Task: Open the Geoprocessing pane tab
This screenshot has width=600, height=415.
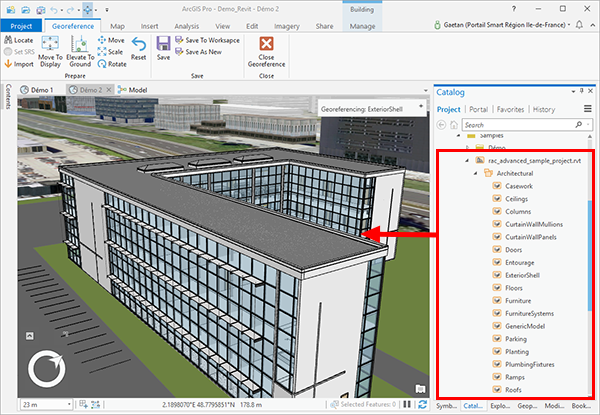Action: (x=527, y=406)
